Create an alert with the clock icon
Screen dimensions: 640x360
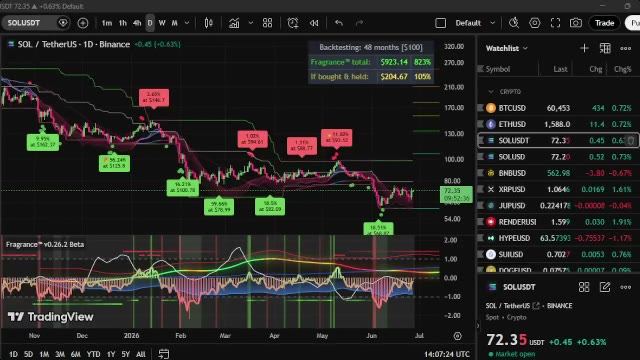[293, 23]
